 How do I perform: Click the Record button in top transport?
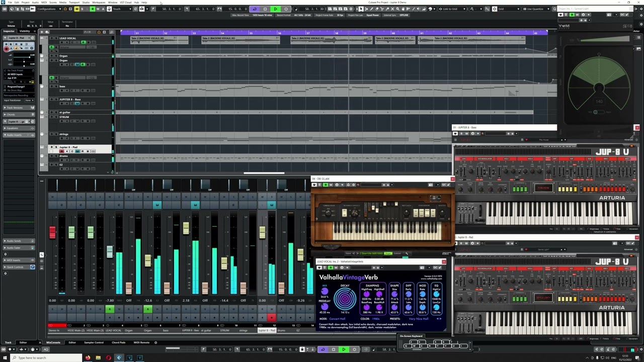[x=286, y=9]
